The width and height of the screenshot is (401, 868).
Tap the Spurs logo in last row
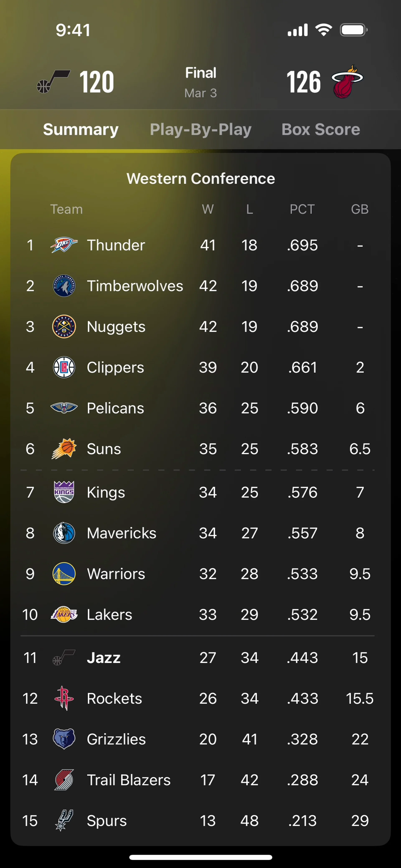pos(64,820)
